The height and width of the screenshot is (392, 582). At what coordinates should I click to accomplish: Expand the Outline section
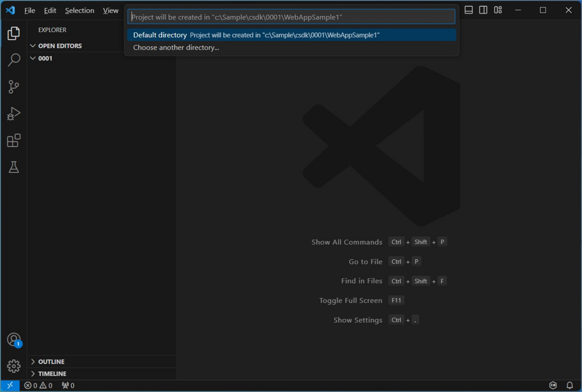coord(102,361)
